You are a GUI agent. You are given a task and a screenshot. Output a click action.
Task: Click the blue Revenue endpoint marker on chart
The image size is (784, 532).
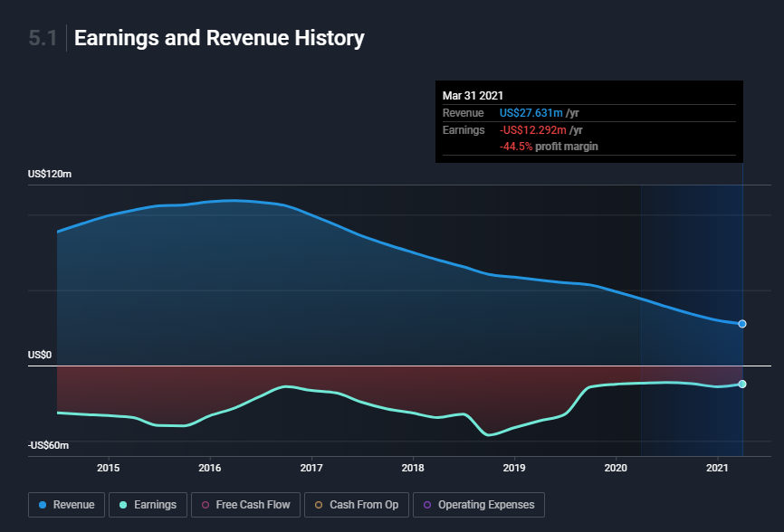[x=742, y=324]
